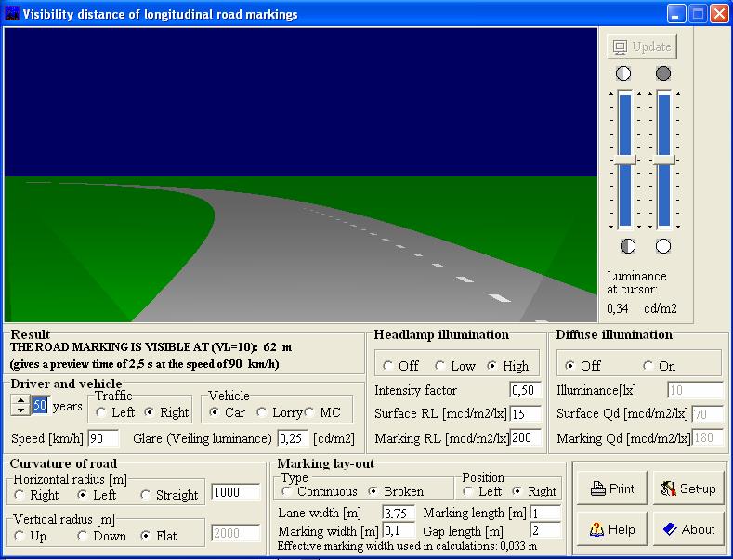
Task: Click the dark gray circle icon above right slider
Action: click(x=663, y=73)
